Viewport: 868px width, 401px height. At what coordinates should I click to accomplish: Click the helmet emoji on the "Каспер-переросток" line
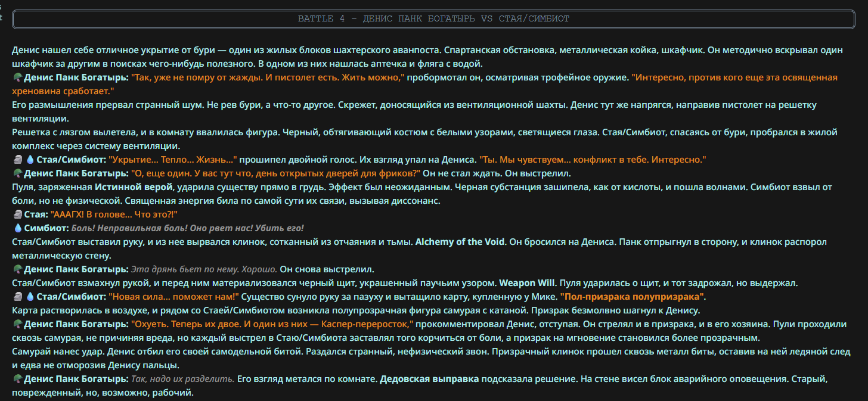(x=17, y=324)
